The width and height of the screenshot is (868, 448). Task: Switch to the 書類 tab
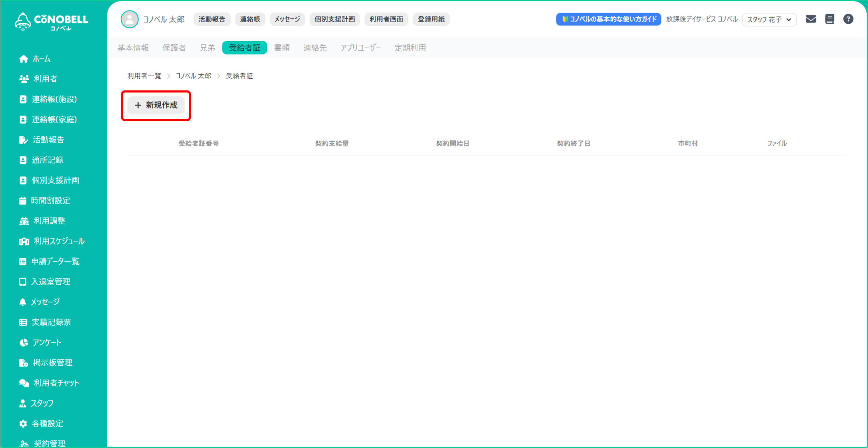(x=282, y=48)
